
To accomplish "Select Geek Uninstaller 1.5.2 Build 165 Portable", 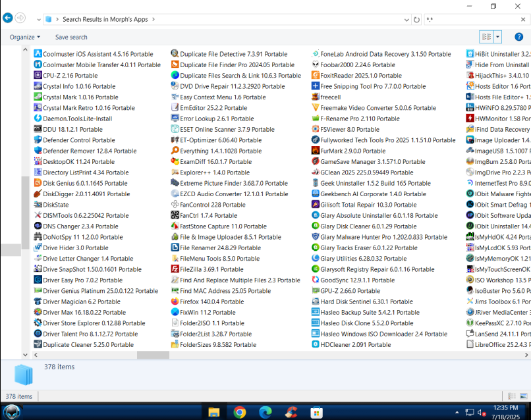I will [x=376, y=183].
